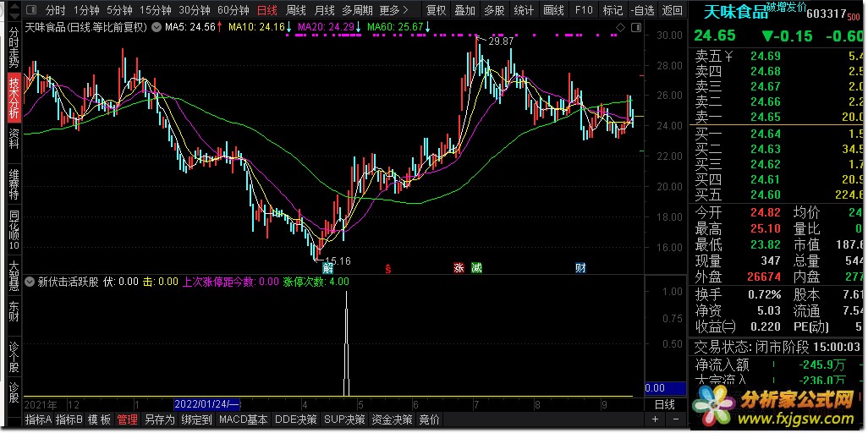
Task: Open the 同花顺10 sidebar tab
Action: pyautogui.click(x=14, y=231)
